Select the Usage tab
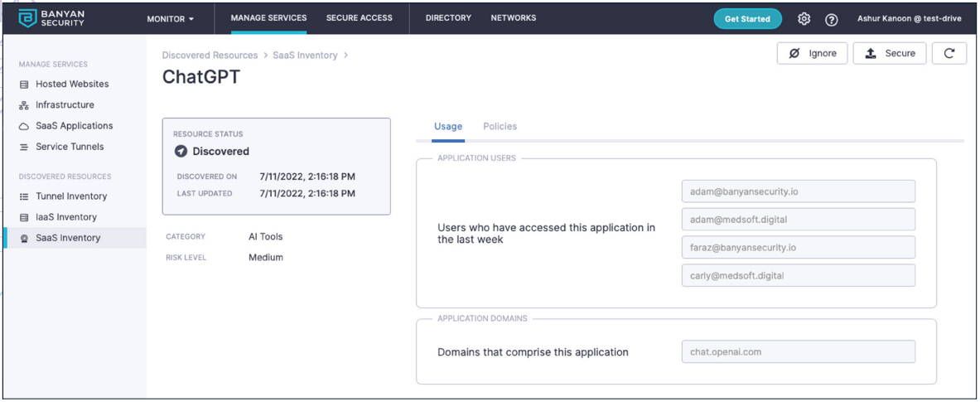The height and width of the screenshot is (402, 980). coord(448,126)
